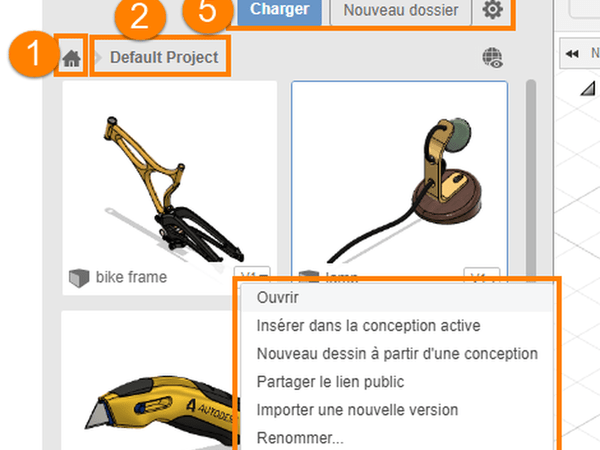Click the Charger button
600x450 pixels.
coord(279,10)
